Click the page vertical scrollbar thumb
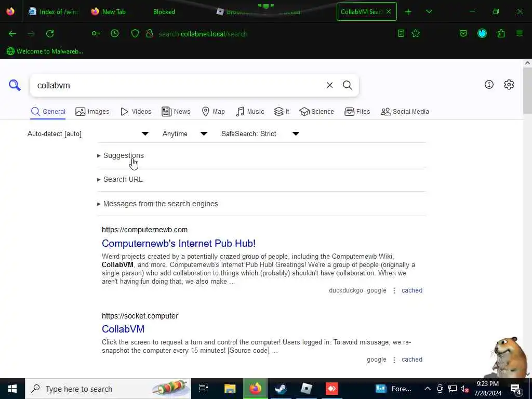Image resolution: width=532 pixels, height=399 pixels. pyautogui.click(x=527, y=91)
